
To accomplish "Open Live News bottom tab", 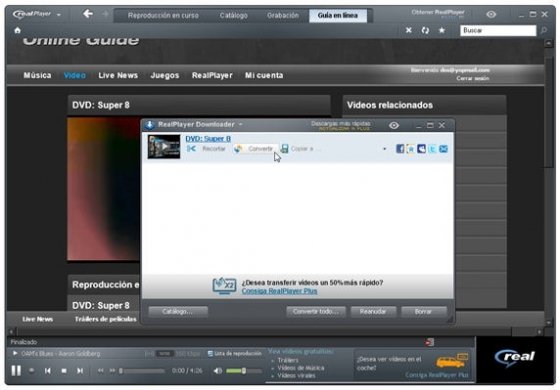I will coord(38,319).
